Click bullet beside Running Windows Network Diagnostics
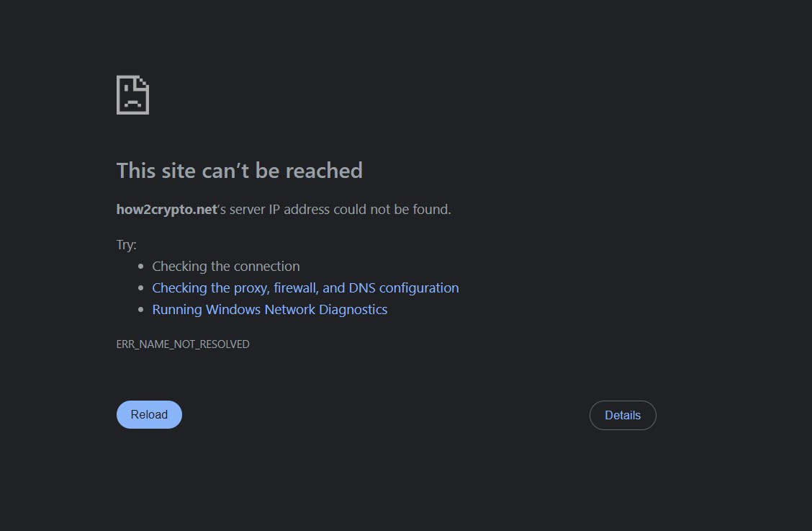812x531 pixels. tap(140, 310)
